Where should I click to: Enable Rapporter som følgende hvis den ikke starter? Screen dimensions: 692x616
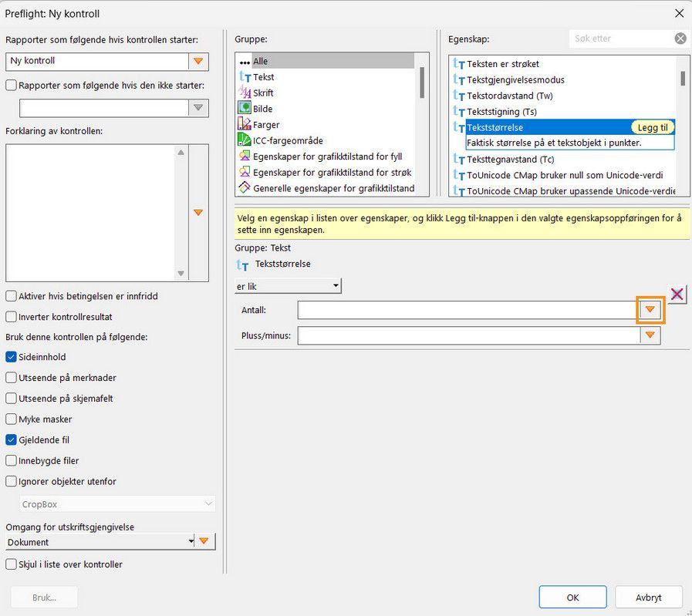[11, 85]
